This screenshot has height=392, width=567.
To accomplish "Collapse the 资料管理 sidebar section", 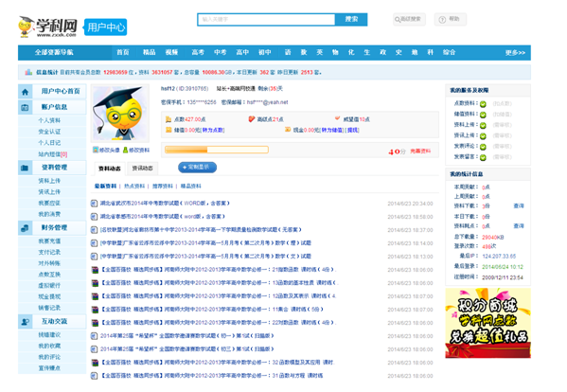I will [x=54, y=168].
